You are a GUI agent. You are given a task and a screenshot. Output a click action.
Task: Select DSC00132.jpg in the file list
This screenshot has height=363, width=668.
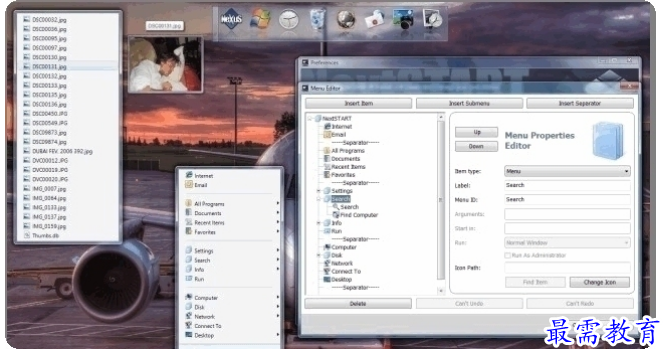[x=49, y=76]
